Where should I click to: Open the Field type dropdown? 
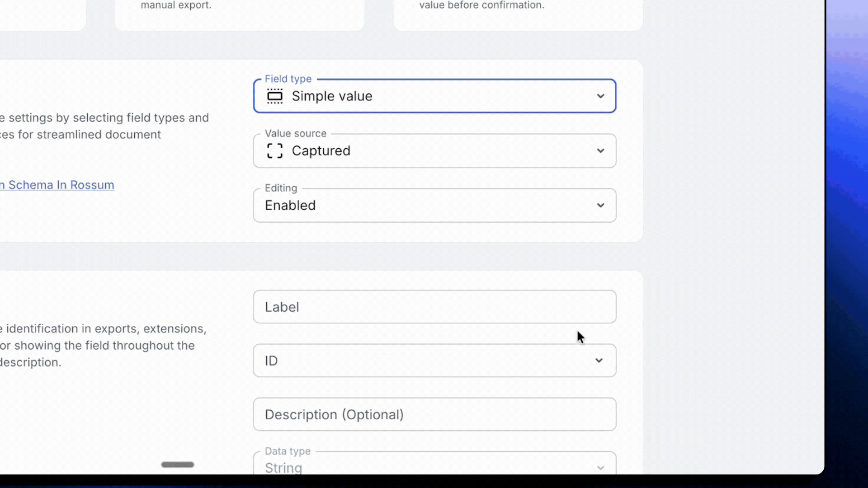(x=434, y=96)
